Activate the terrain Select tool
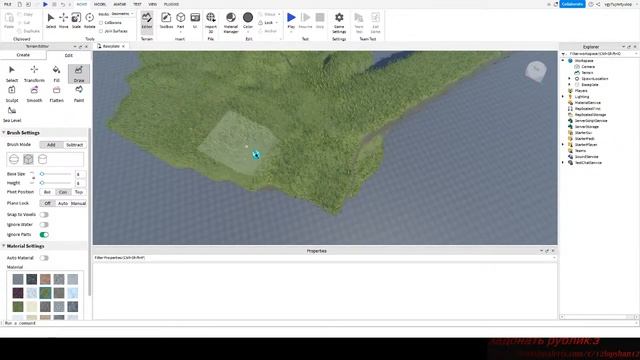This screenshot has height=360, width=640. pos(12,73)
